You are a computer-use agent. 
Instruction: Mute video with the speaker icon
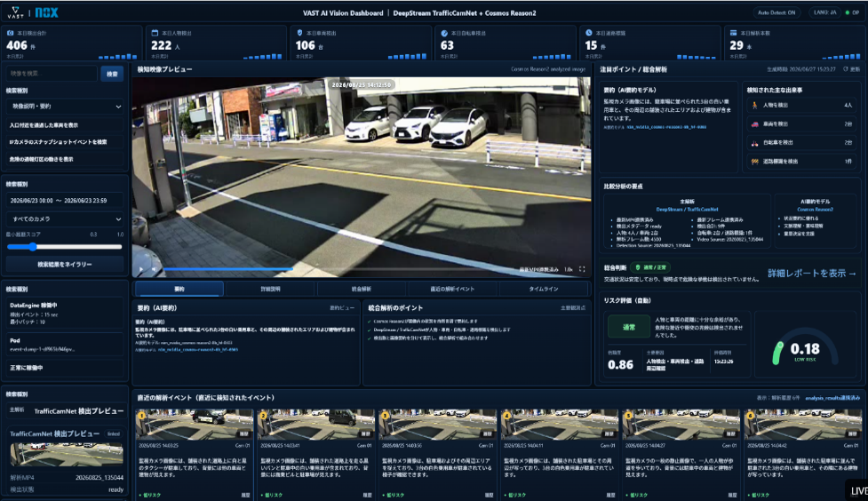pyautogui.click(x=154, y=269)
